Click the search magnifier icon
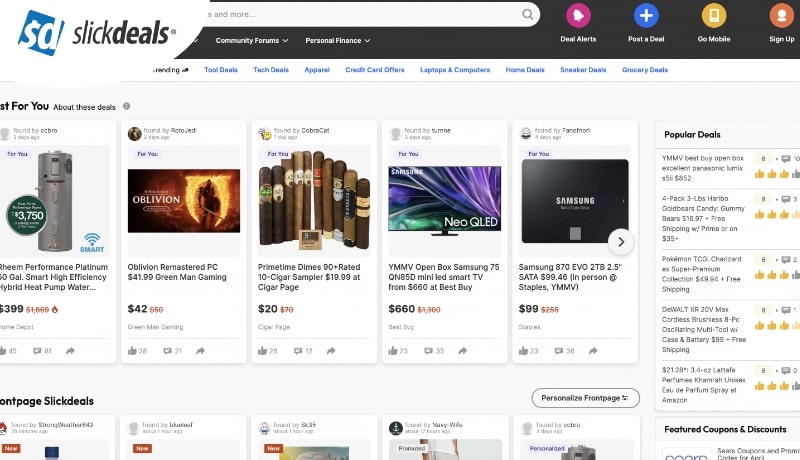800x460 pixels. click(x=528, y=14)
